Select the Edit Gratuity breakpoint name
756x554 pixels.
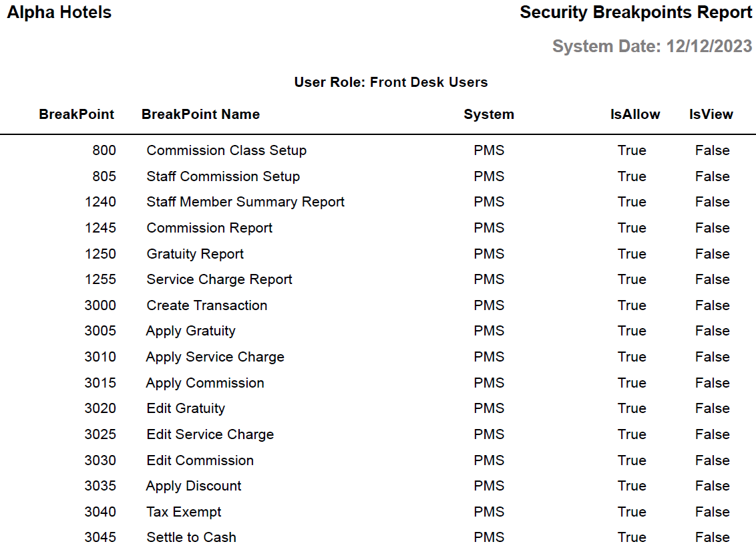(x=186, y=408)
